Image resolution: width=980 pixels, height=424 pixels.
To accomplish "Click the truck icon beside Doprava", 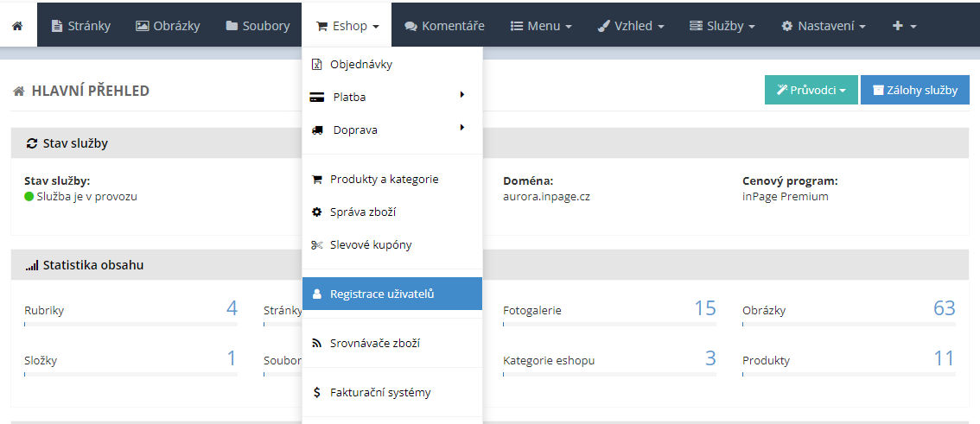I will tap(317, 130).
